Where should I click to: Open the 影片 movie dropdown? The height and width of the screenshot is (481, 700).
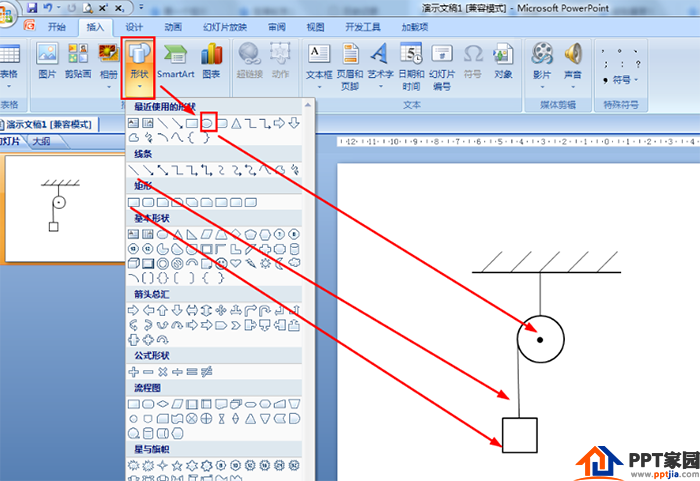[542, 87]
